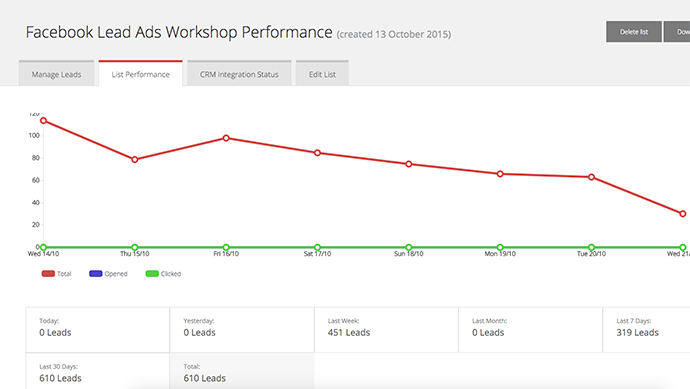Viewport: 690px width, 389px height.
Task: Click the green zero point at Sat 17/10
Action: (x=317, y=247)
